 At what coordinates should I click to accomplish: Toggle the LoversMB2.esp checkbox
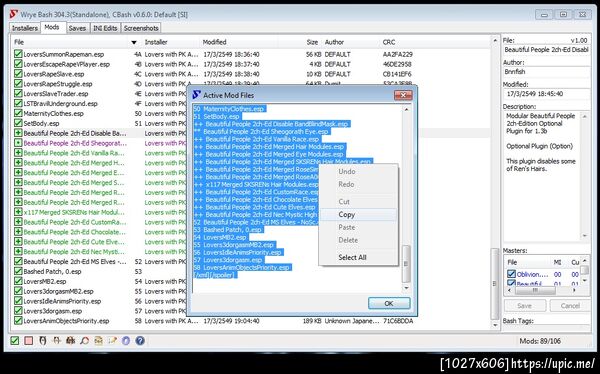tap(18, 281)
